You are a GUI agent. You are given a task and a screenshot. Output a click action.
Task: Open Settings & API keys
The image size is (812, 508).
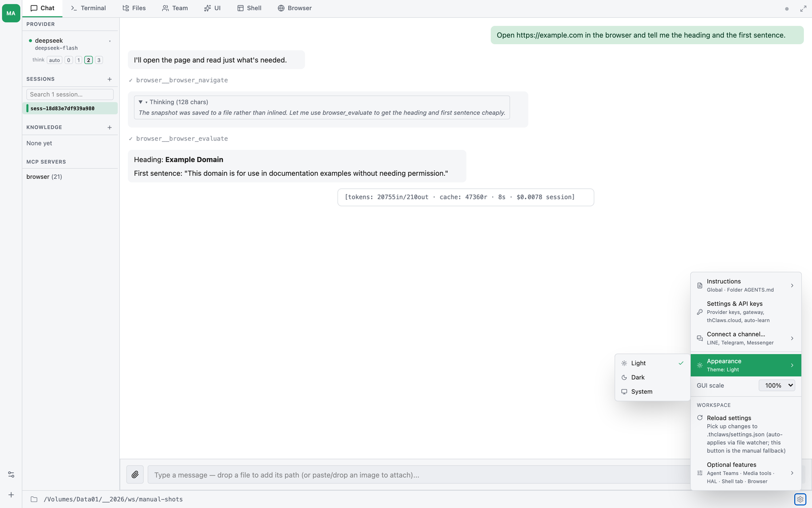tap(746, 312)
